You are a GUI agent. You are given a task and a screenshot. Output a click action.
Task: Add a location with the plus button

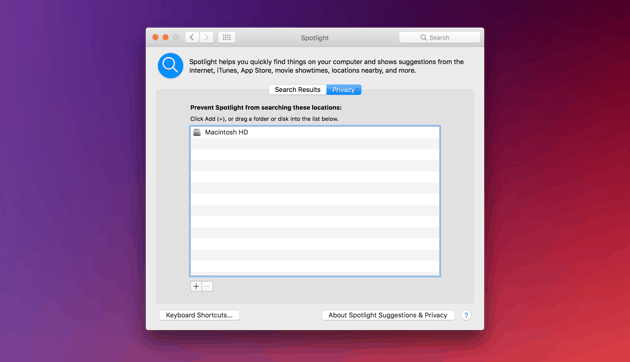tap(196, 286)
